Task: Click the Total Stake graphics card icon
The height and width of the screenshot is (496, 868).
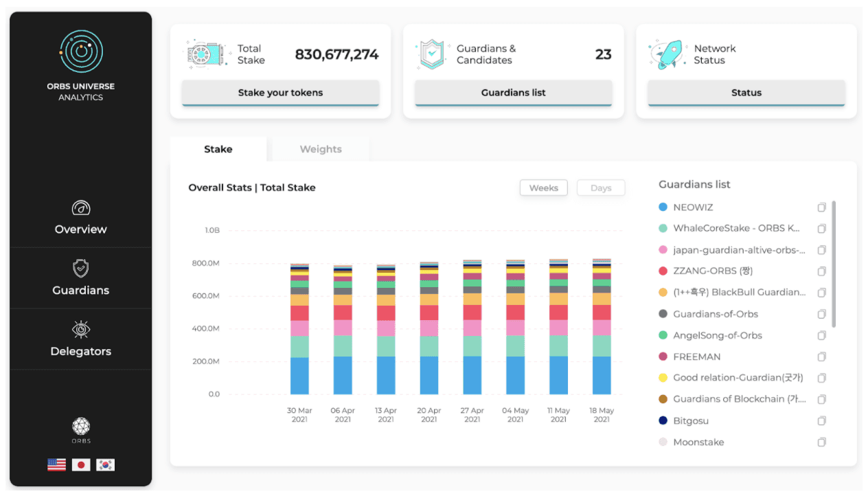Action: [207, 54]
